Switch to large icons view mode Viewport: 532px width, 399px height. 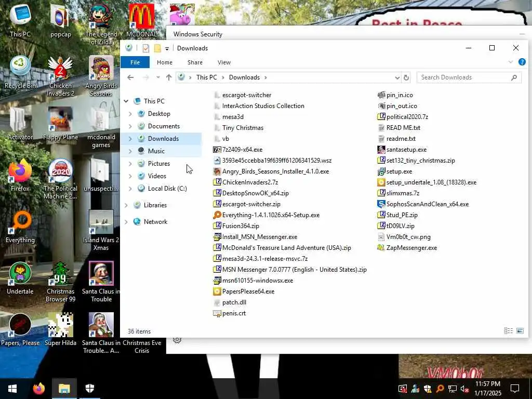click(520, 331)
